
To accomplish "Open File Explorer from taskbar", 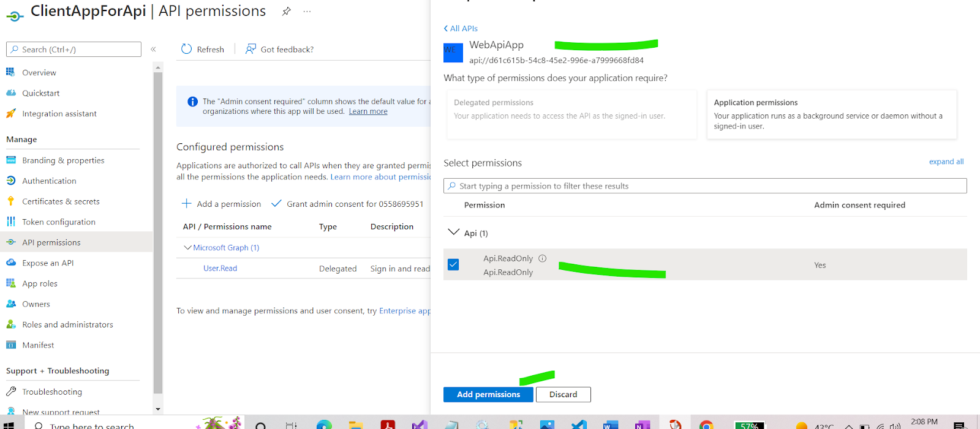I will (356, 425).
